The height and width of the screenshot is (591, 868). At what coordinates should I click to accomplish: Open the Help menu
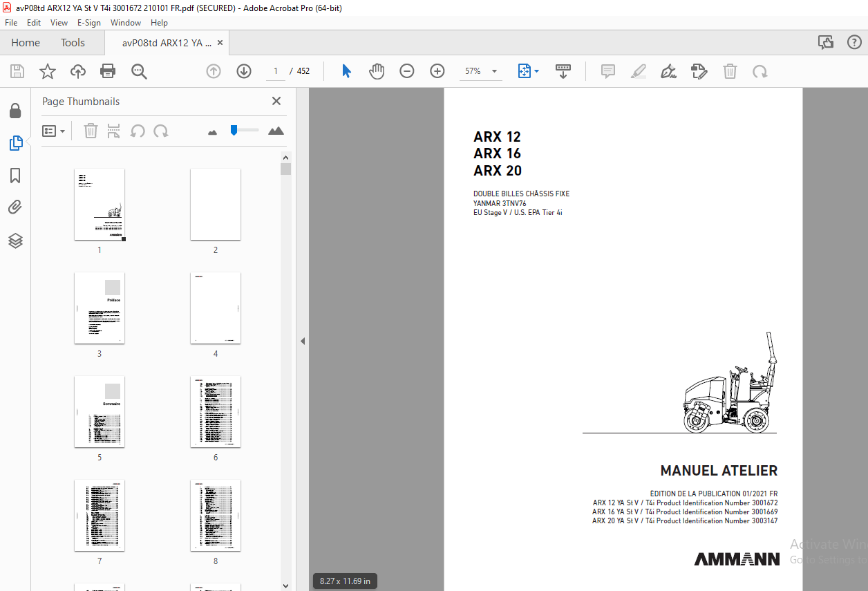pyautogui.click(x=159, y=23)
